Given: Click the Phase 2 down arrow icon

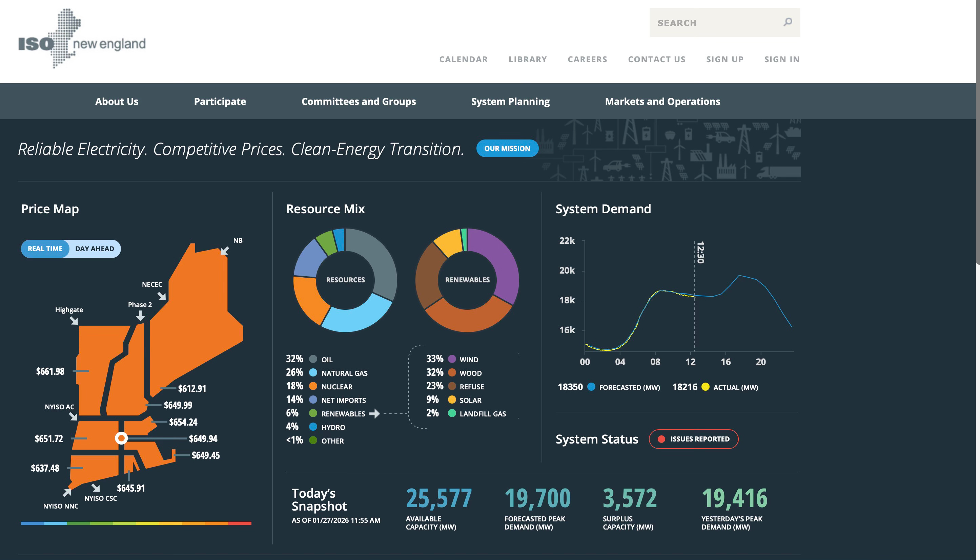Looking at the screenshot, I should click(x=141, y=316).
